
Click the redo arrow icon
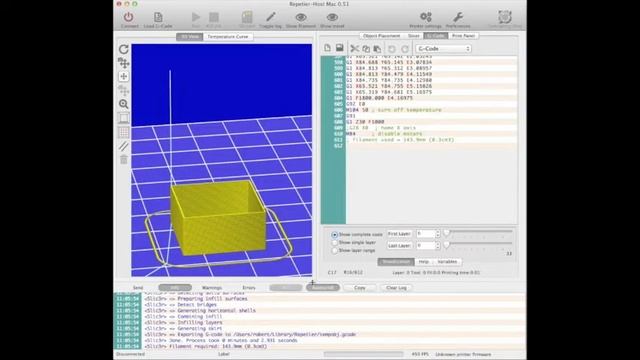pyautogui.click(x=405, y=49)
